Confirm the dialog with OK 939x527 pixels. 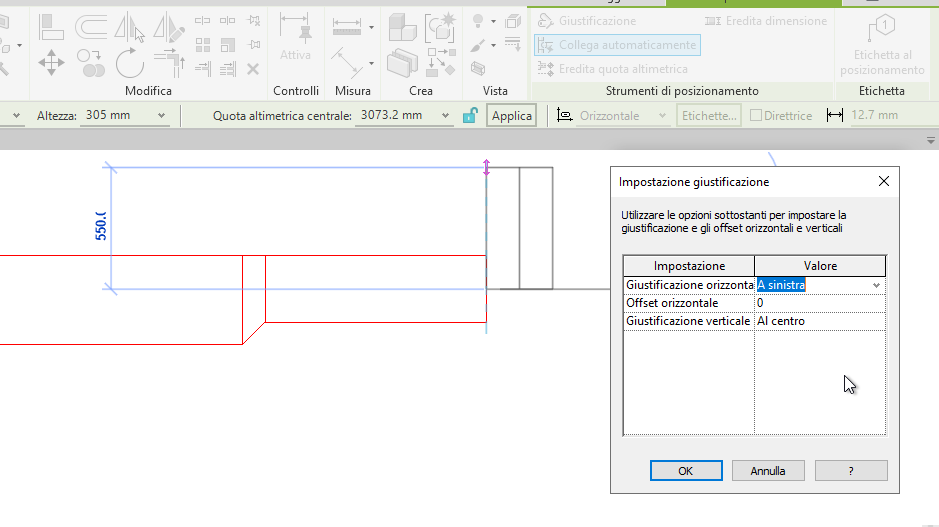tap(686, 471)
